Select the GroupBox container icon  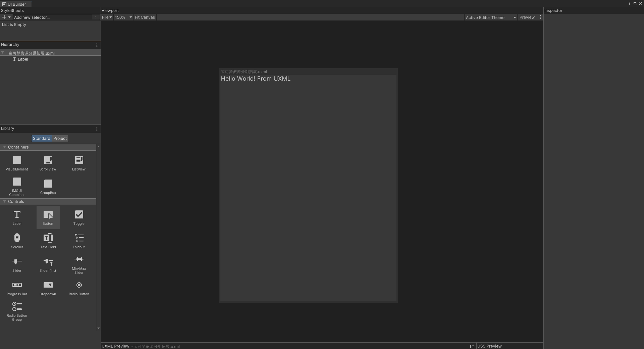point(48,184)
